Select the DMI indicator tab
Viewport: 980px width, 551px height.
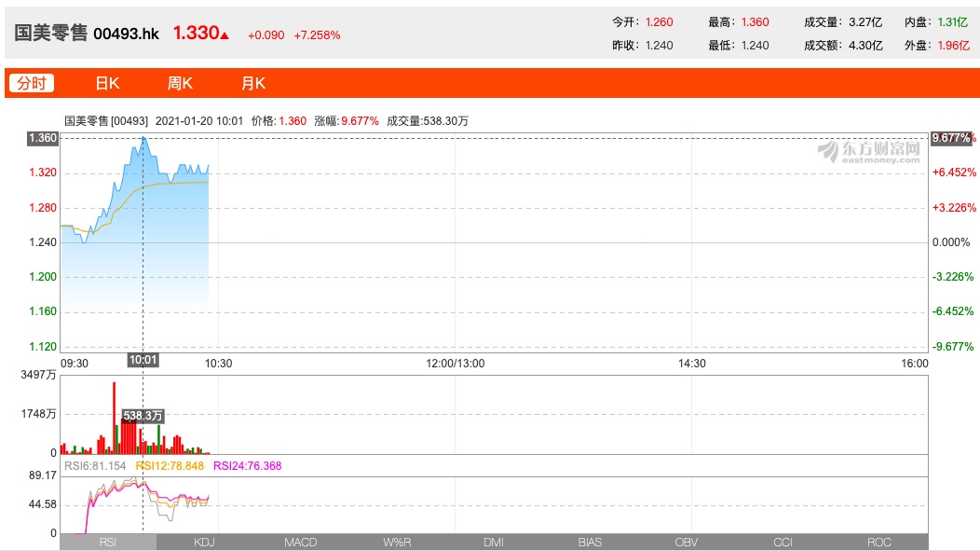pos(493,542)
